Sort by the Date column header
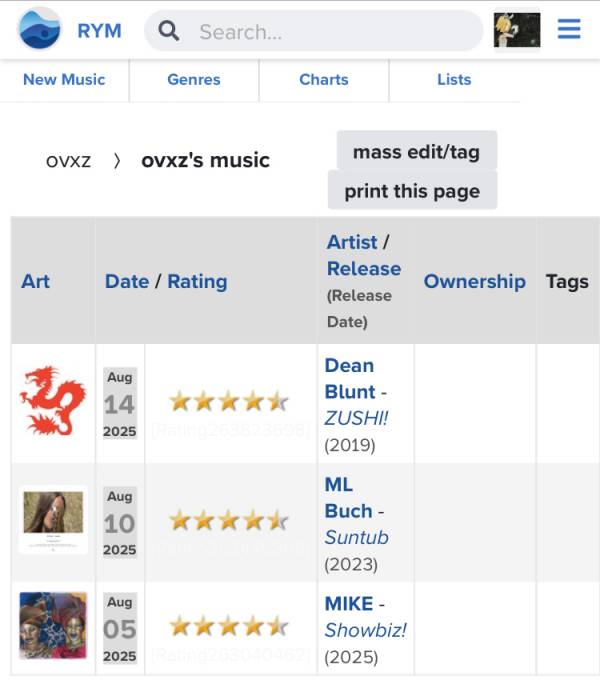The height and width of the screenshot is (692, 600). tap(127, 281)
